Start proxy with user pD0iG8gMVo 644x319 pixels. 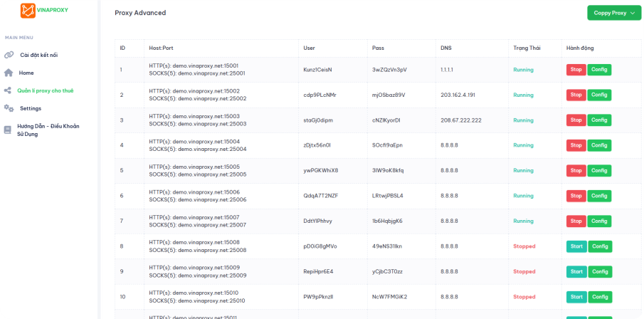click(576, 246)
